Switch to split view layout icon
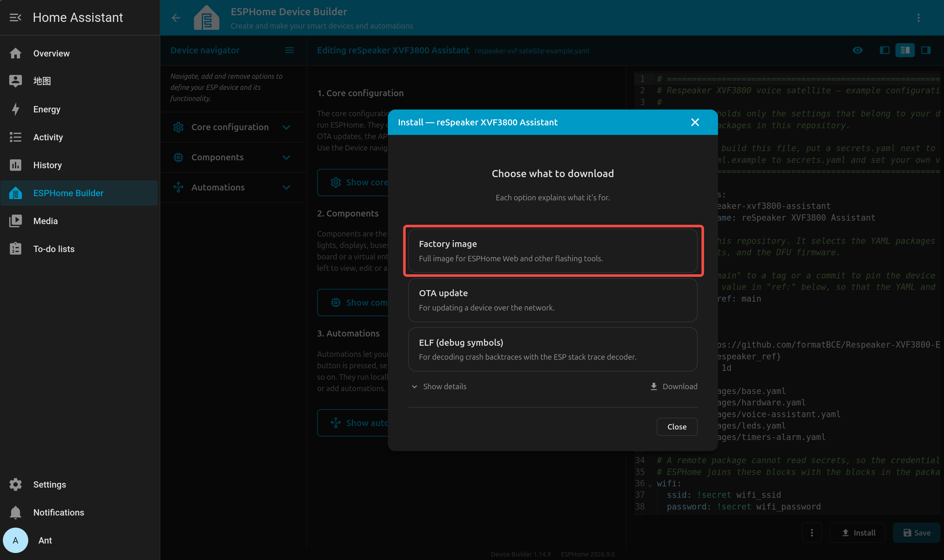944x560 pixels. point(905,50)
